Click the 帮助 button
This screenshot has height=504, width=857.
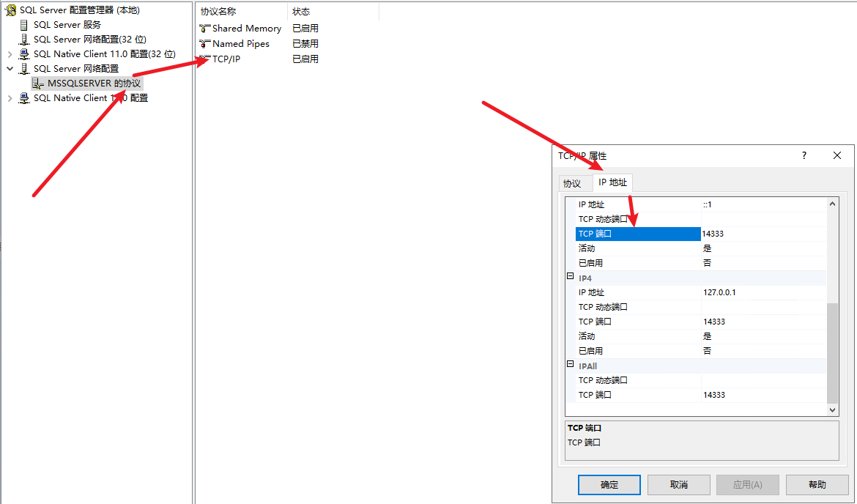click(817, 485)
